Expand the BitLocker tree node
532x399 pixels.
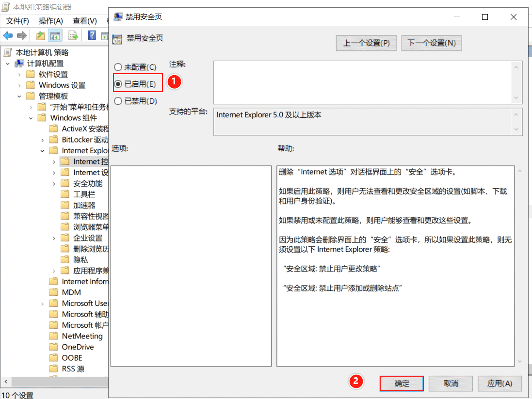[x=42, y=140]
